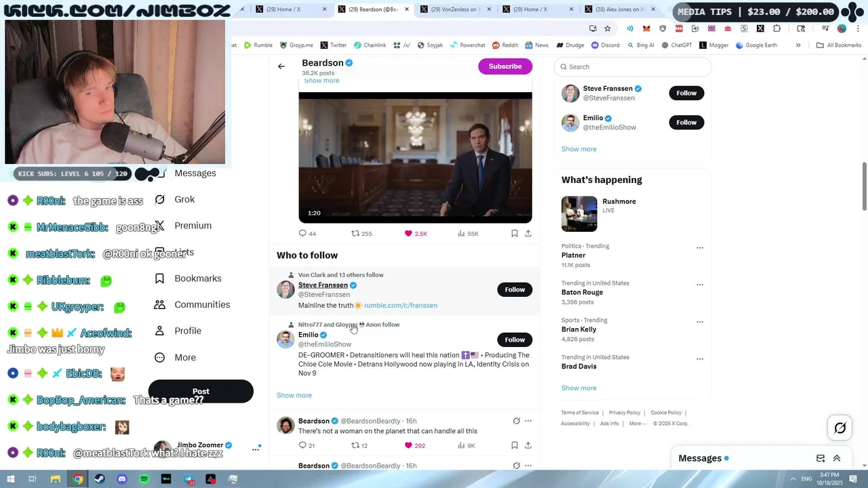Open options for the Platner trend
The width and height of the screenshot is (868, 488).
(700, 247)
